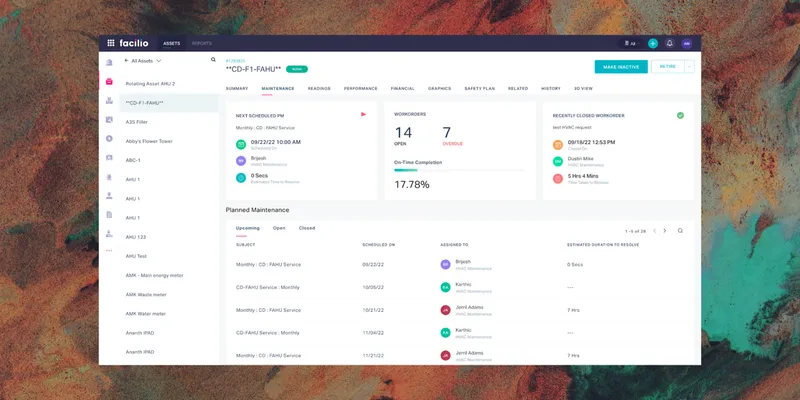Open the site selector dropdown in header

630,43
